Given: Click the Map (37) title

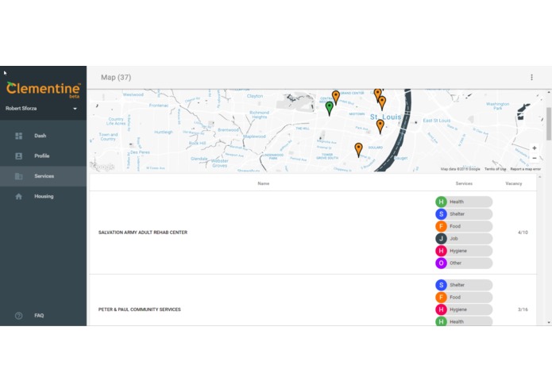Looking at the screenshot, I should point(116,77).
